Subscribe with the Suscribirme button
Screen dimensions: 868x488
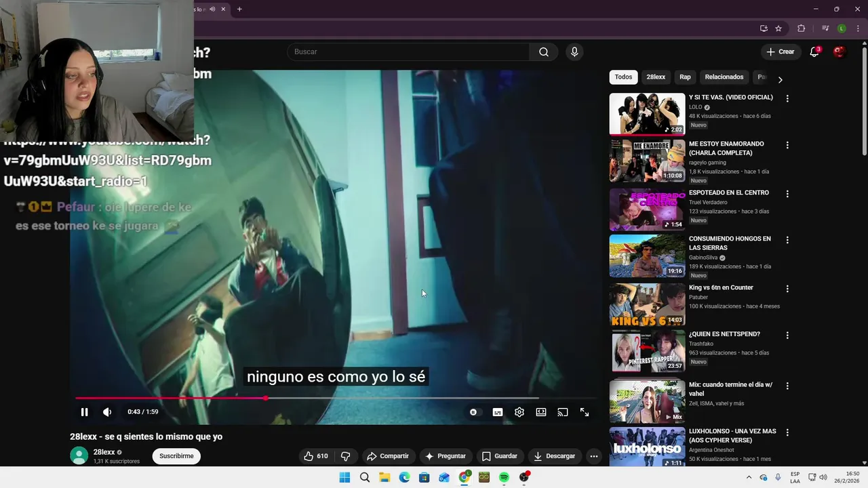[x=176, y=456]
